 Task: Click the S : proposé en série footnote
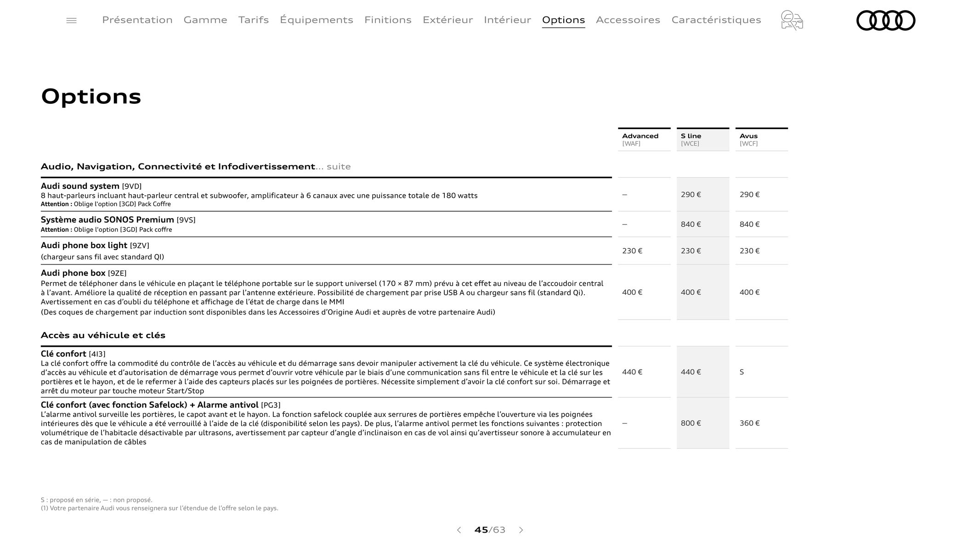[x=96, y=500]
